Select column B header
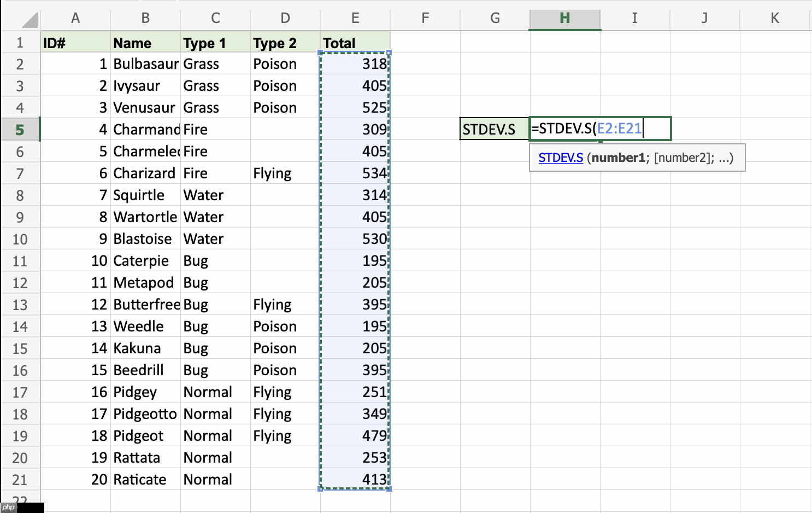Viewport: 812px width, 513px height. [145, 18]
